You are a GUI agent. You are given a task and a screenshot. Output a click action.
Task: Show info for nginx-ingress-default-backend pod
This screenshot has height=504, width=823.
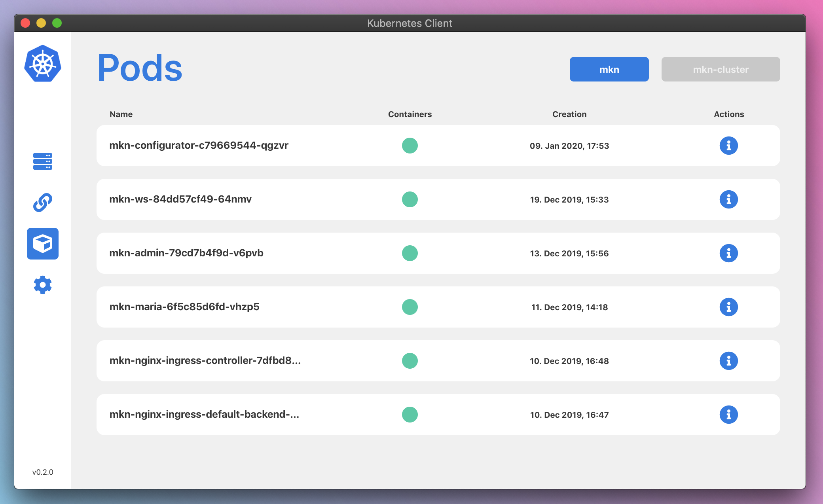tap(728, 415)
